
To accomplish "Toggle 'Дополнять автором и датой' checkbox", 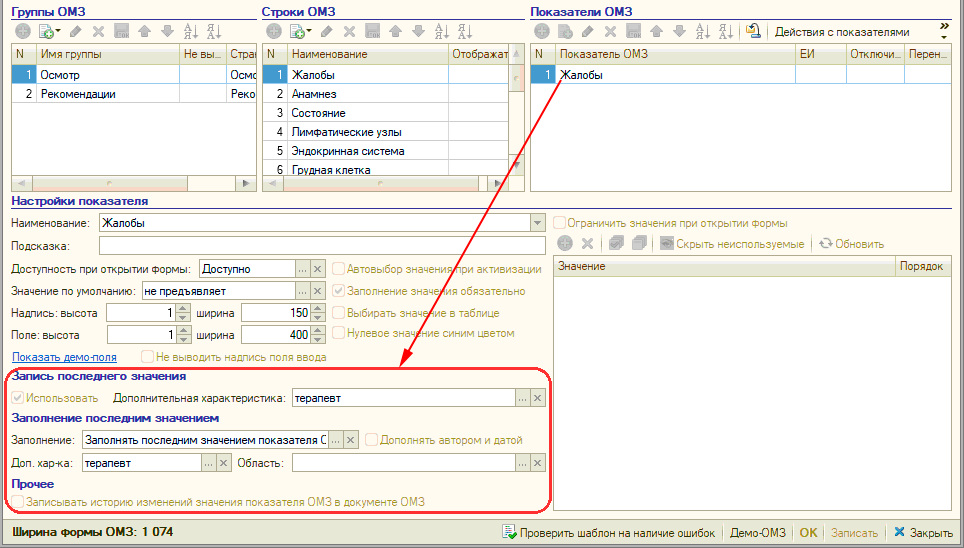I will [x=372, y=440].
